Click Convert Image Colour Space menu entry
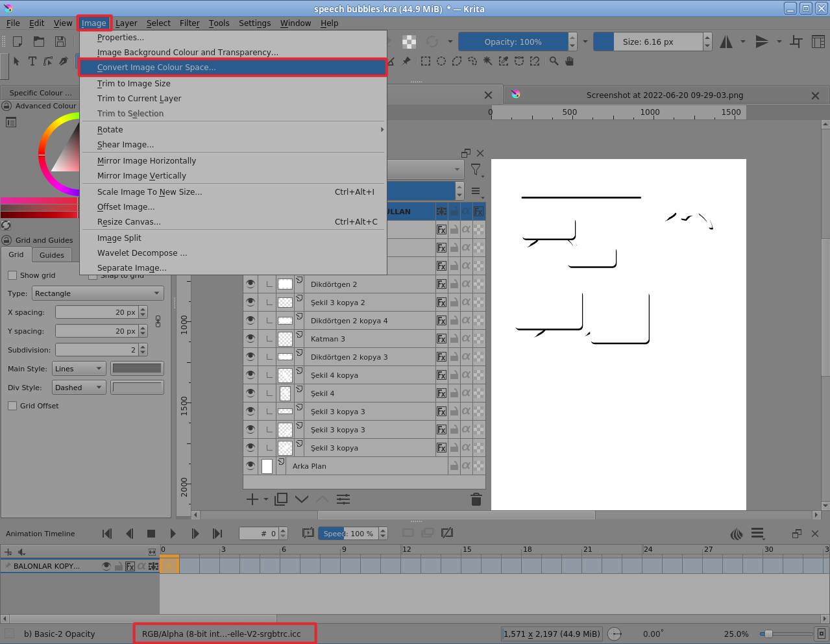 [x=156, y=68]
